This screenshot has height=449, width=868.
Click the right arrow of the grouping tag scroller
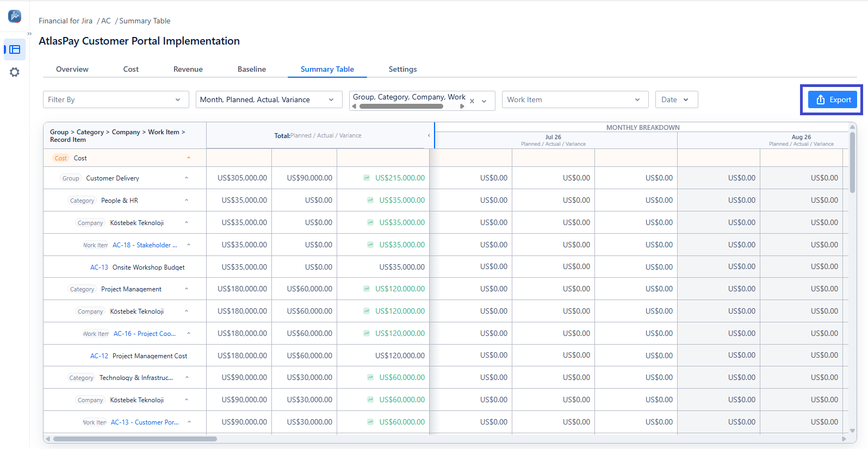(462, 107)
